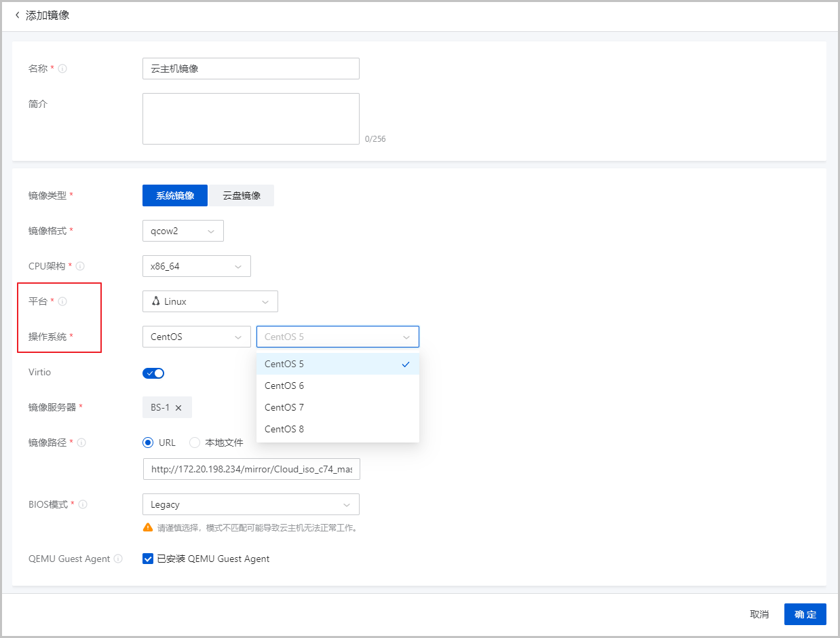840x638 pixels.
Task: Select the 本地文件 radio button
Action: pyautogui.click(x=195, y=443)
